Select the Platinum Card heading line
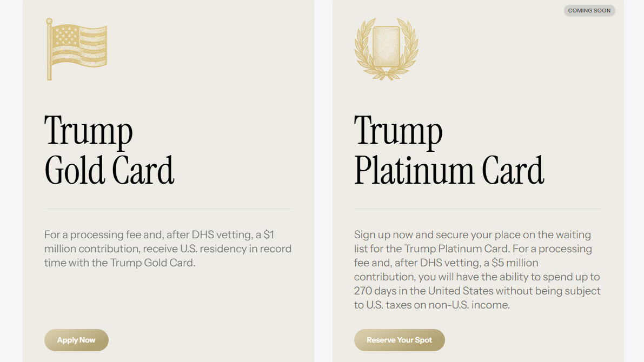644x362 pixels. 449,170
